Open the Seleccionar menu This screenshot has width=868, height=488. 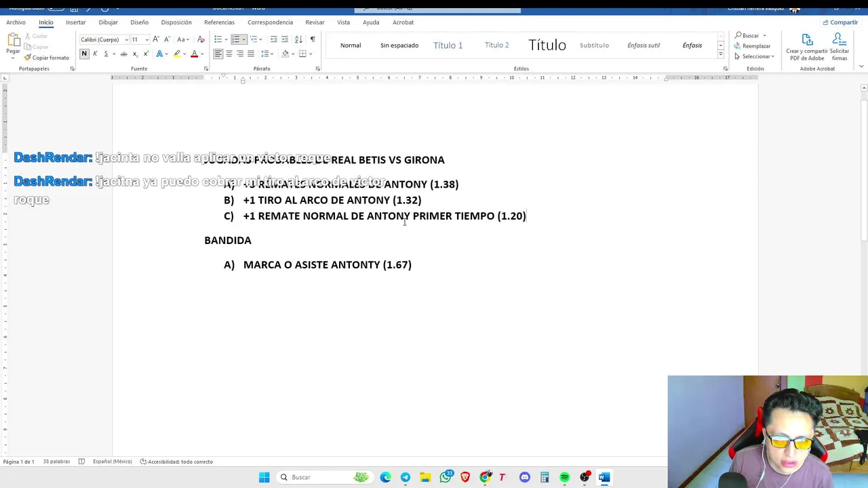754,57
